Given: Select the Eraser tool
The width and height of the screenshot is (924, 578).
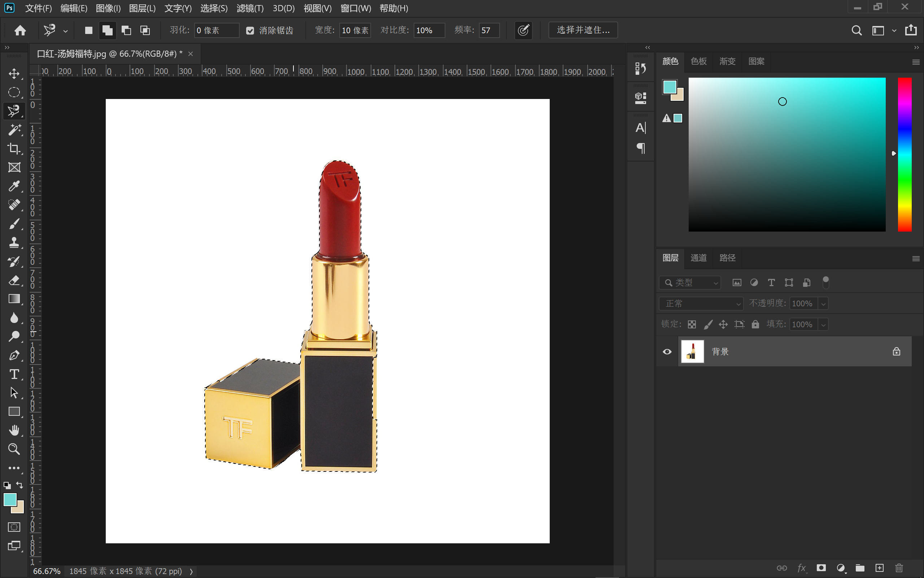Looking at the screenshot, I should [x=14, y=280].
